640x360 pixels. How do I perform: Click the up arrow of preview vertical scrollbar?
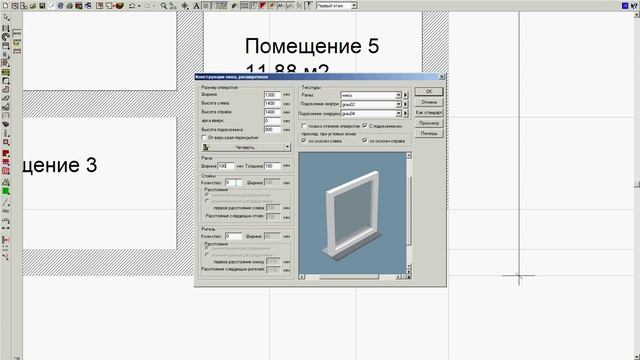409,155
